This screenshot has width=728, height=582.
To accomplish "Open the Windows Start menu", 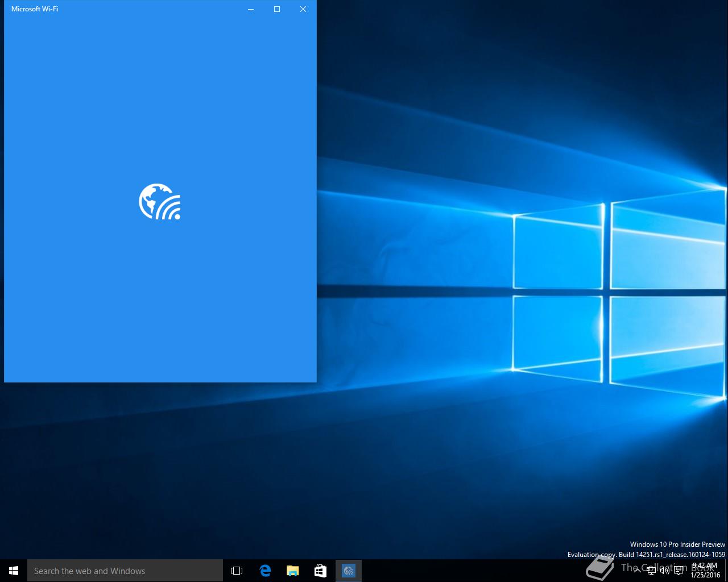I will click(14, 571).
